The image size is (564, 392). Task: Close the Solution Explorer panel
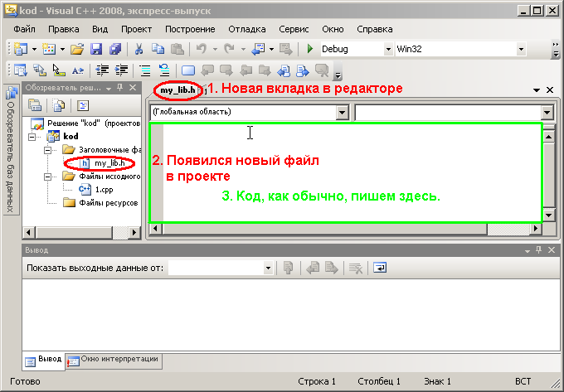(x=133, y=87)
